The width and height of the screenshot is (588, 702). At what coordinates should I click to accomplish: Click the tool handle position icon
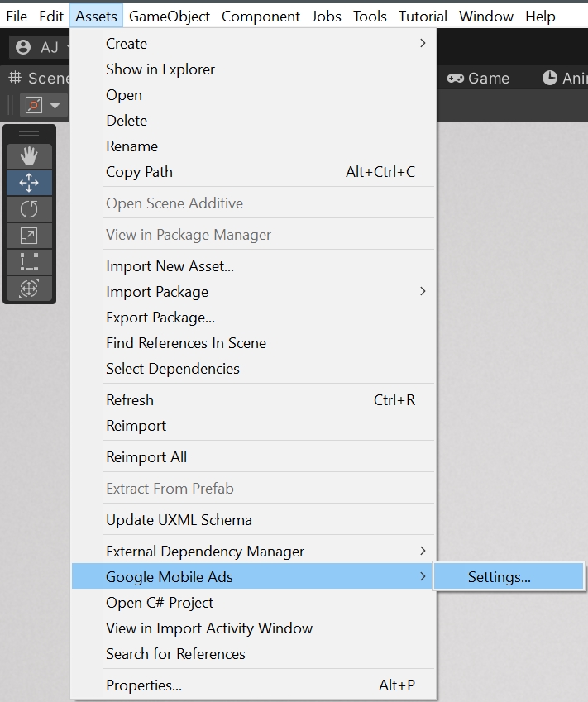point(34,105)
